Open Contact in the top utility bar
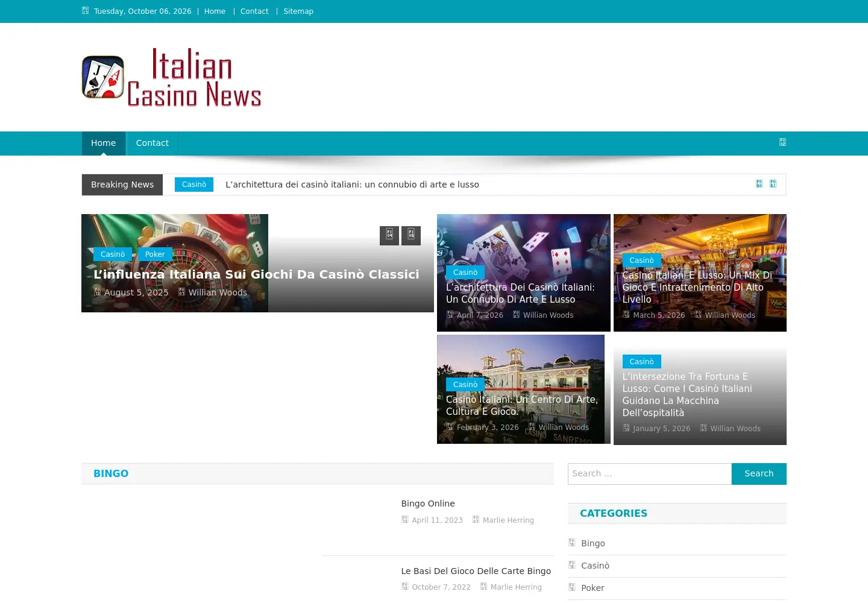 click(x=254, y=11)
